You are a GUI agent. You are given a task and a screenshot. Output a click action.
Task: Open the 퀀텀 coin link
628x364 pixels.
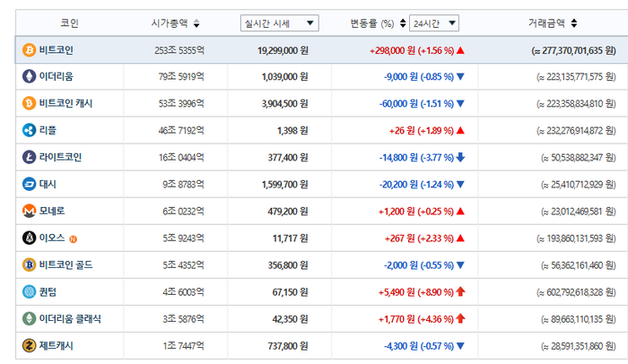tap(48, 291)
